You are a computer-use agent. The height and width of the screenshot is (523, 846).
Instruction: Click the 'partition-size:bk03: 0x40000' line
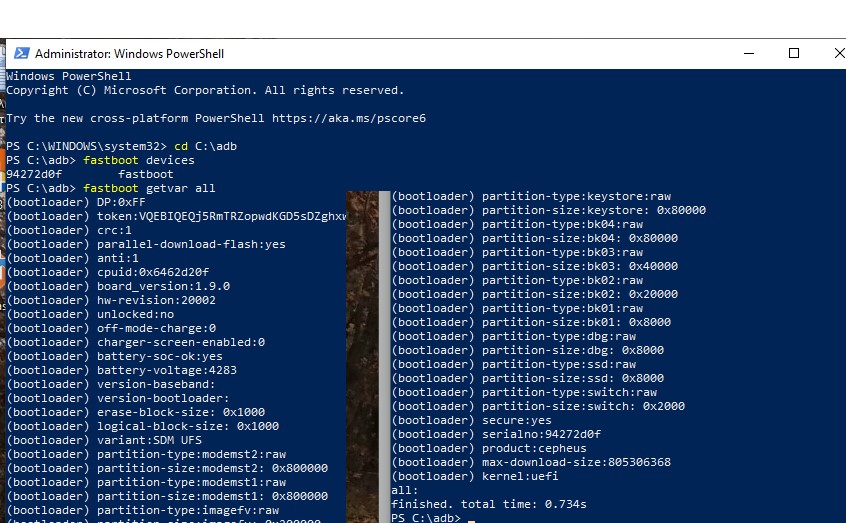[535, 267]
